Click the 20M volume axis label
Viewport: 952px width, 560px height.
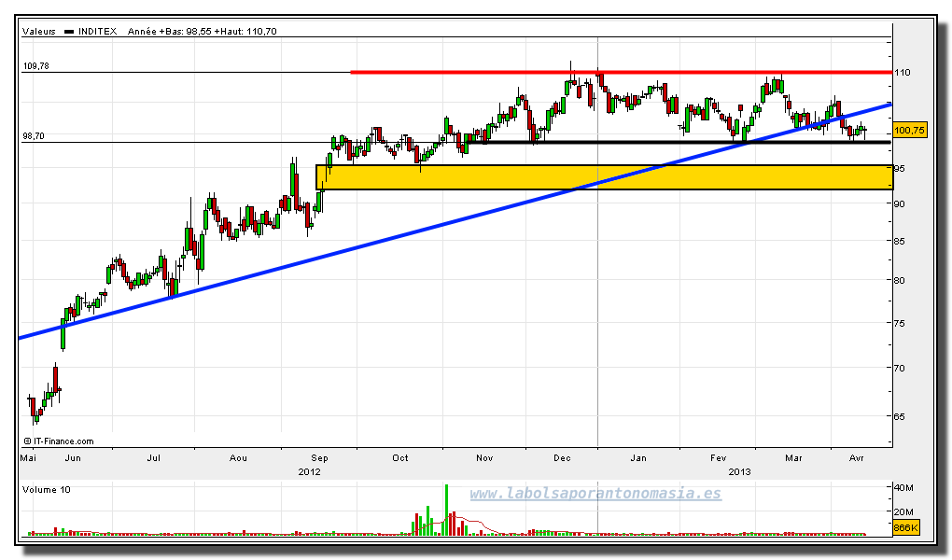click(x=903, y=512)
